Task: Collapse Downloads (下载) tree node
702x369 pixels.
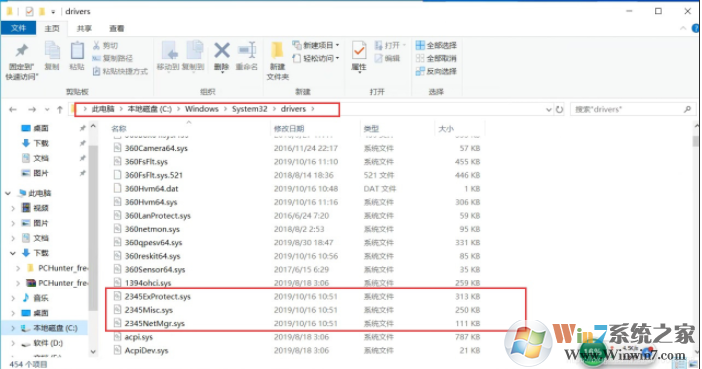Action: [x=13, y=253]
